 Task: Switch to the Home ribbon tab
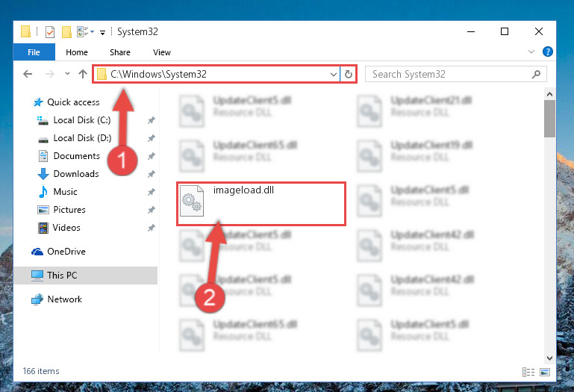click(77, 52)
